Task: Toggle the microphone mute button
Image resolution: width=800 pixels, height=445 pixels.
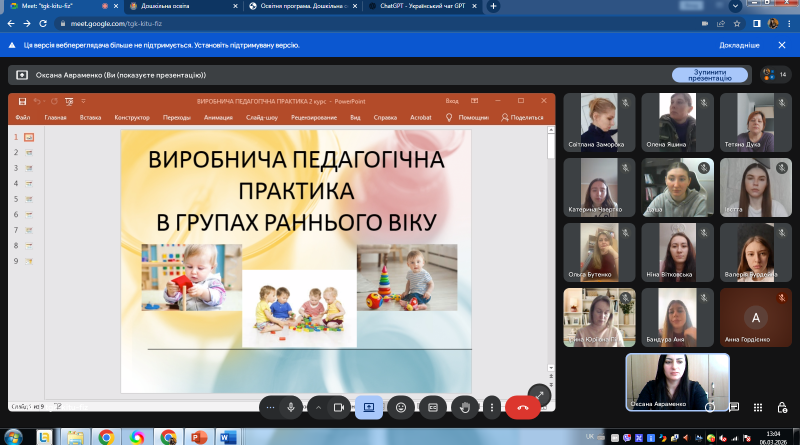Action: pos(291,408)
